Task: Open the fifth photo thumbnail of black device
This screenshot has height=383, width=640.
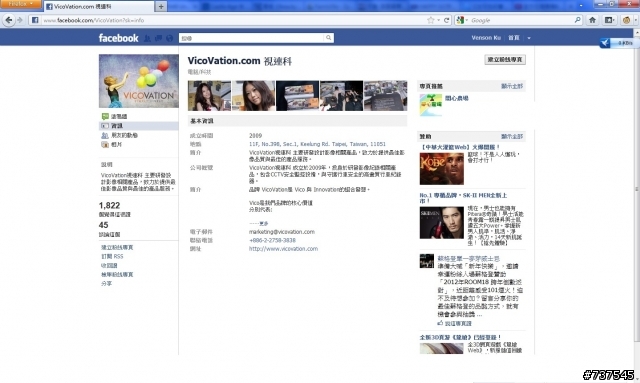Action: pos(386,96)
